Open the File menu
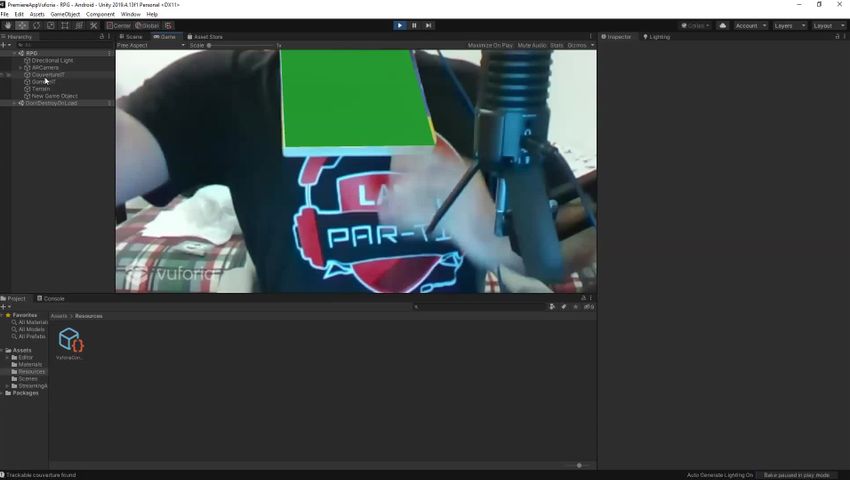 [x=4, y=14]
